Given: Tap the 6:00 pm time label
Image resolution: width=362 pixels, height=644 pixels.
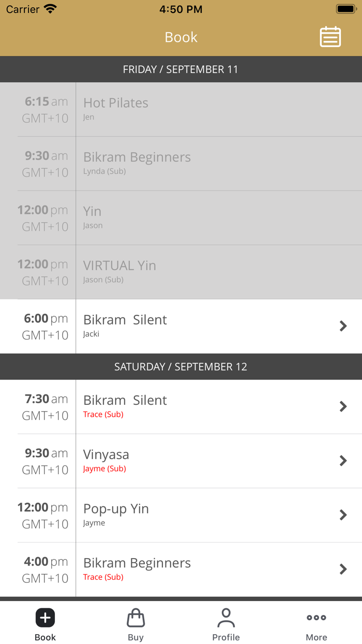Looking at the screenshot, I should pyautogui.click(x=46, y=319).
